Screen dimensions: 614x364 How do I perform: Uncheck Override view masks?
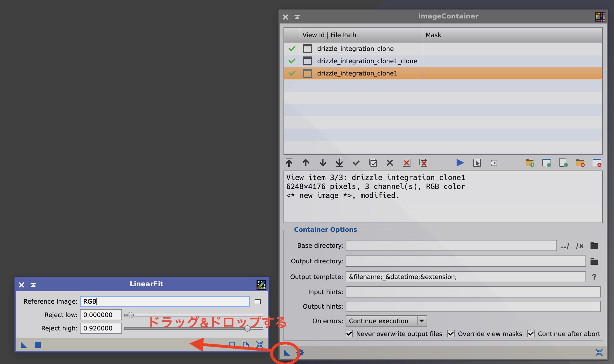tap(451, 334)
